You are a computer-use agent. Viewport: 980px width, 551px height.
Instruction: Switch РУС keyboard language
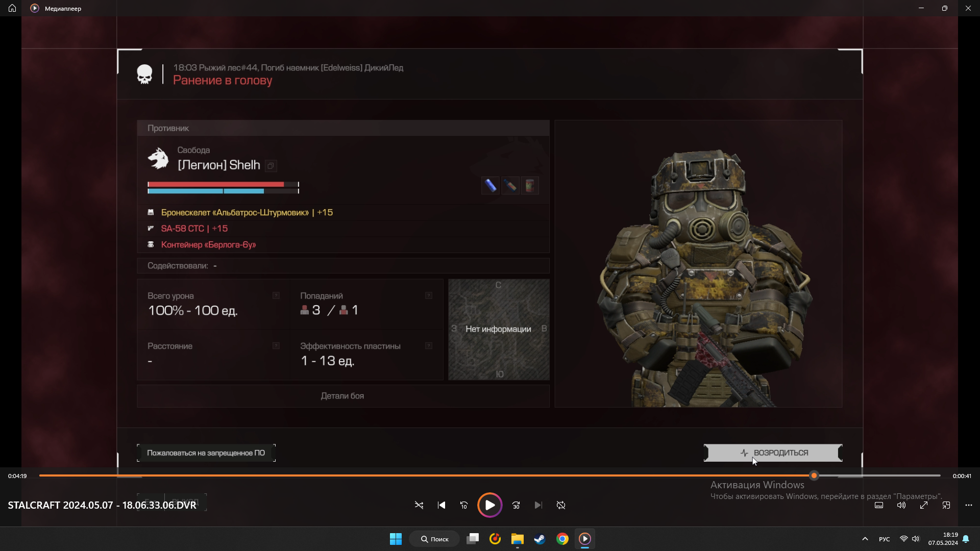pos(885,539)
